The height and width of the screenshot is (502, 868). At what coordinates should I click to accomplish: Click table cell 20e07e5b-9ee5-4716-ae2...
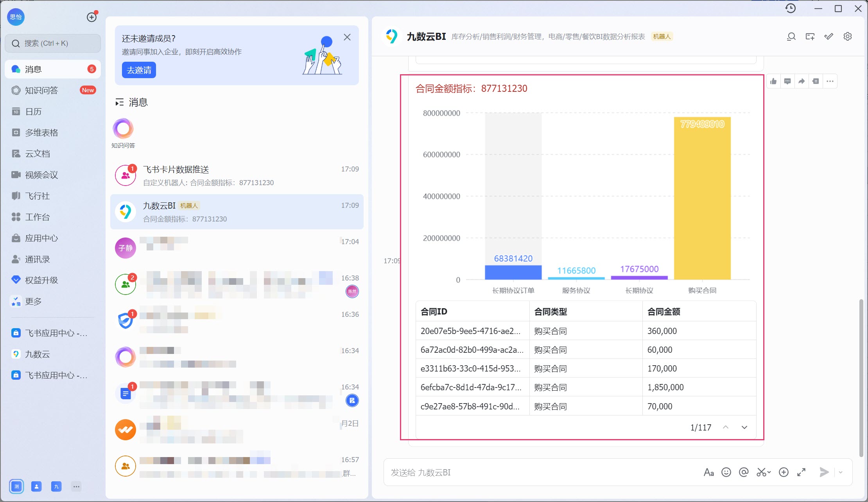(472, 331)
